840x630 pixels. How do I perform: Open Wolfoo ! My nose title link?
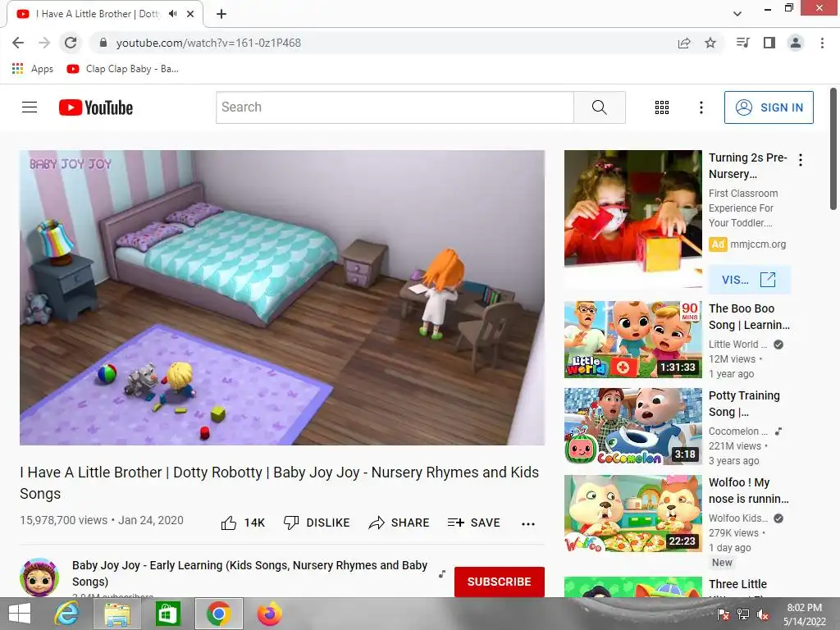[748, 491]
